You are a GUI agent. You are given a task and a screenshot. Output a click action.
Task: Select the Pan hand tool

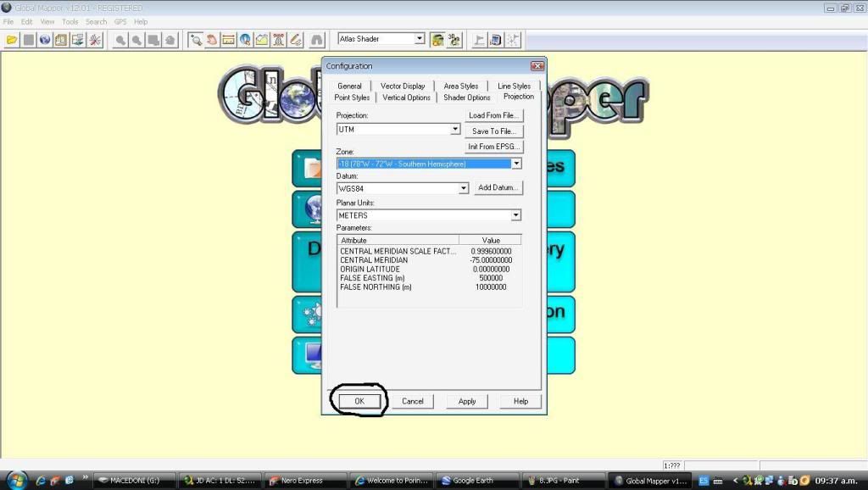(211, 40)
